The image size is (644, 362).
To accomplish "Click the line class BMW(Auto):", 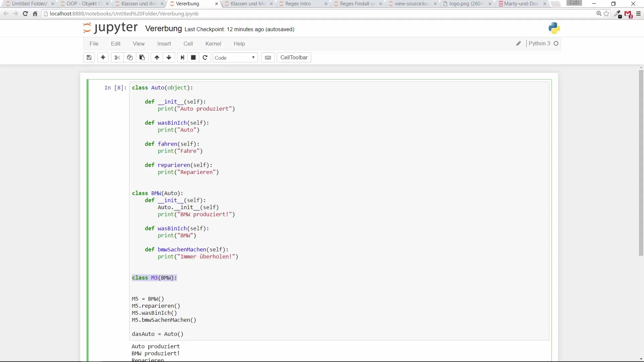I will tap(158, 193).
